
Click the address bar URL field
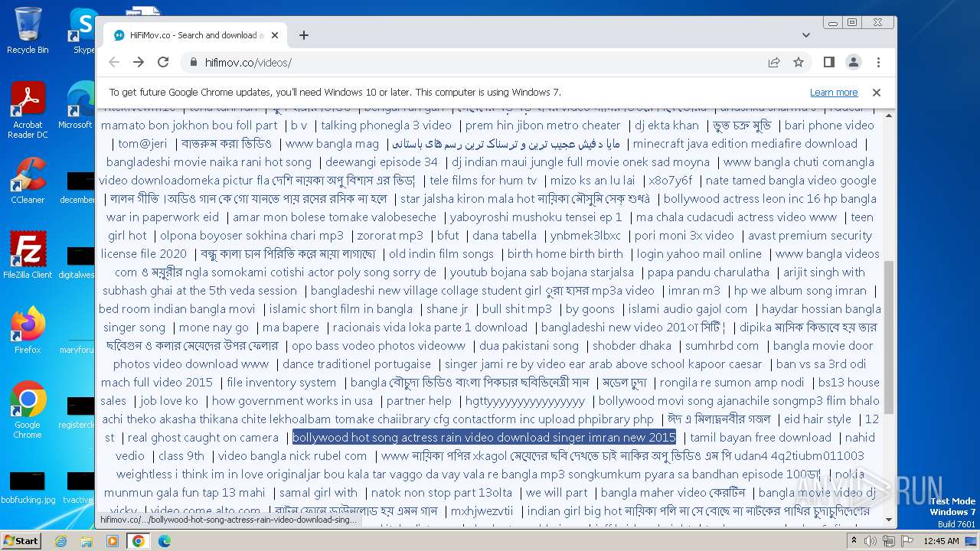[x=475, y=63]
